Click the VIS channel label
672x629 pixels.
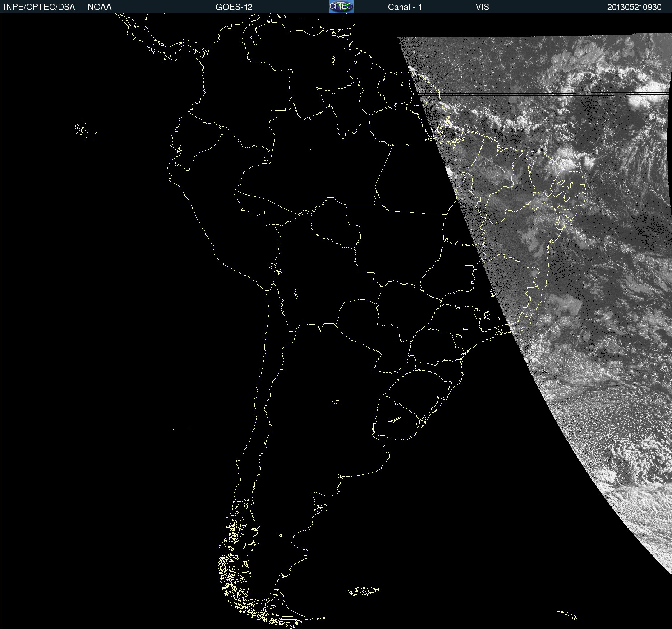point(482,7)
